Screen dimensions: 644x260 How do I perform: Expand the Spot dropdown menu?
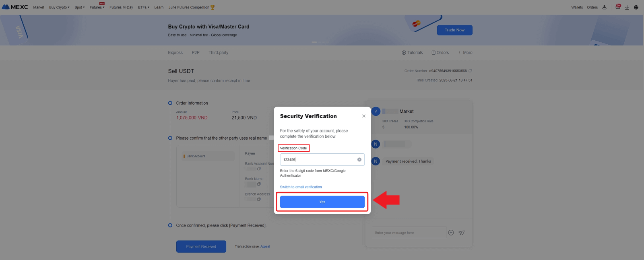click(x=79, y=7)
